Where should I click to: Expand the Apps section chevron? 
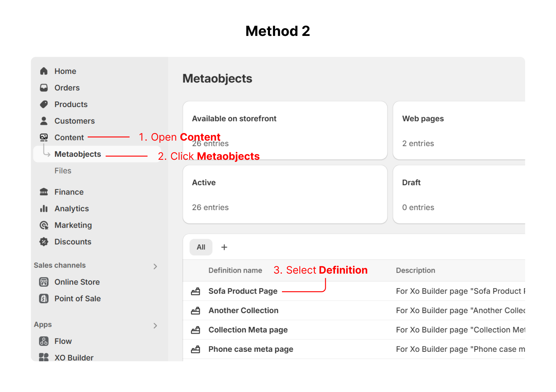155,326
